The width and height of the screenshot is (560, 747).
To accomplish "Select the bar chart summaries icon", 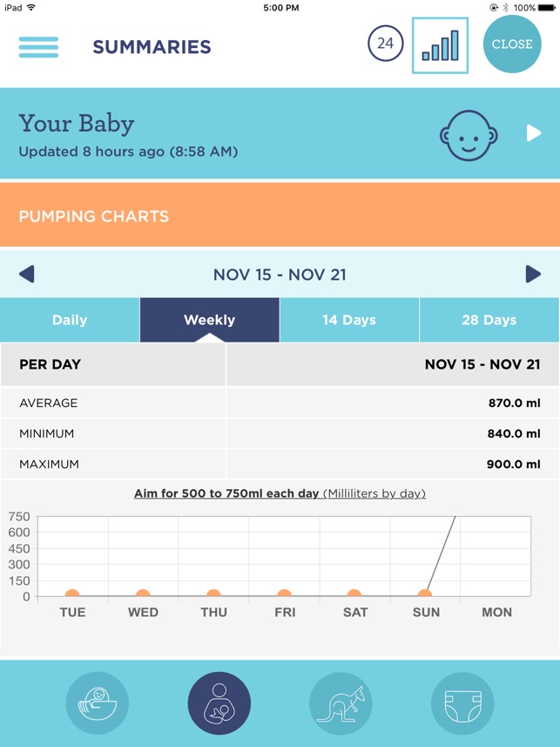I will pyautogui.click(x=438, y=45).
